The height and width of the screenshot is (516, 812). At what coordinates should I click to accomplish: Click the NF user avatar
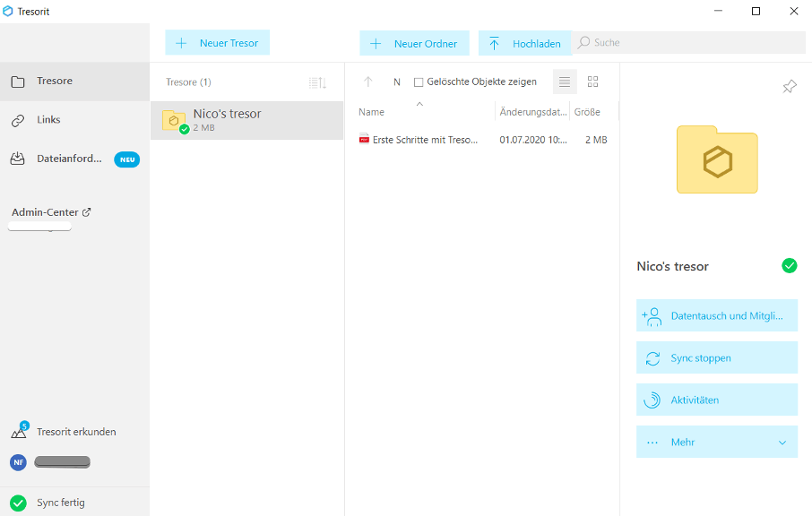[18, 462]
